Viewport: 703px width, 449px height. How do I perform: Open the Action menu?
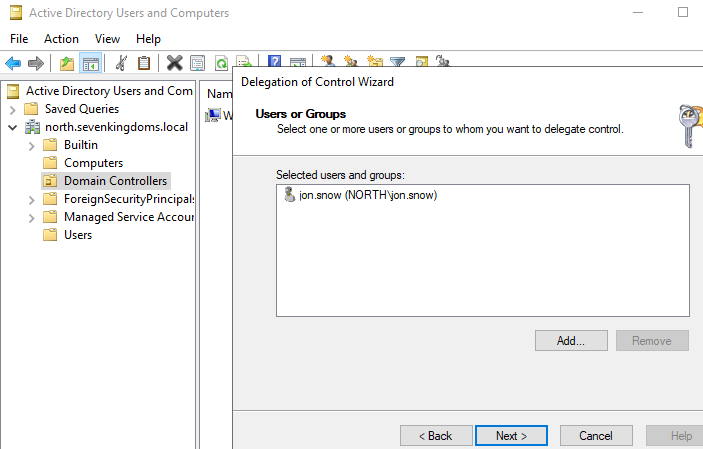coord(61,39)
